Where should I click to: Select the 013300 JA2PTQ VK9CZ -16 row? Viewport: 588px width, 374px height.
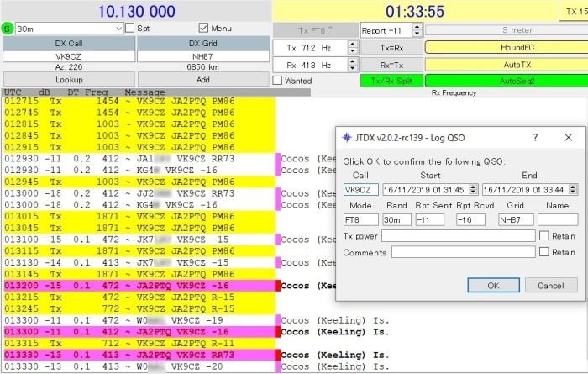[x=139, y=332]
